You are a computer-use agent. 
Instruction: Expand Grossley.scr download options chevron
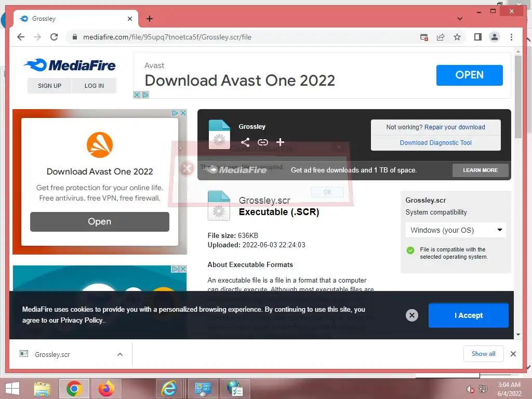(x=120, y=354)
